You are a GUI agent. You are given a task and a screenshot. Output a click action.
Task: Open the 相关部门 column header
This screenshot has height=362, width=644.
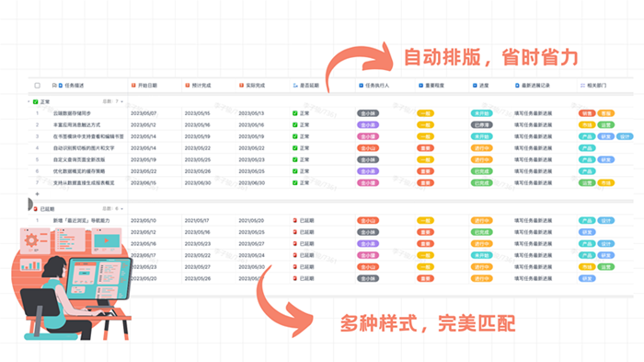596,86
